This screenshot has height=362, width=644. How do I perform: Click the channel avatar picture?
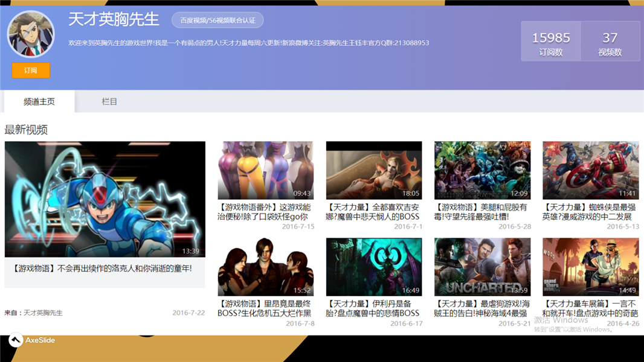click(31, 34)
